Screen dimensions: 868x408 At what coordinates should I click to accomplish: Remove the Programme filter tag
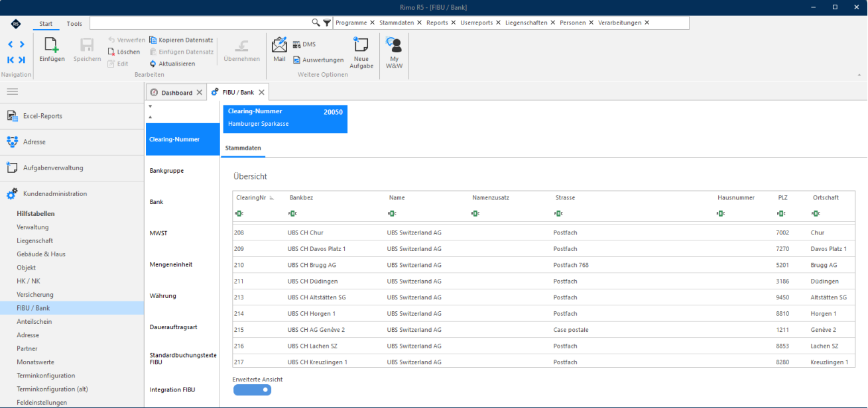coord(372,23)
